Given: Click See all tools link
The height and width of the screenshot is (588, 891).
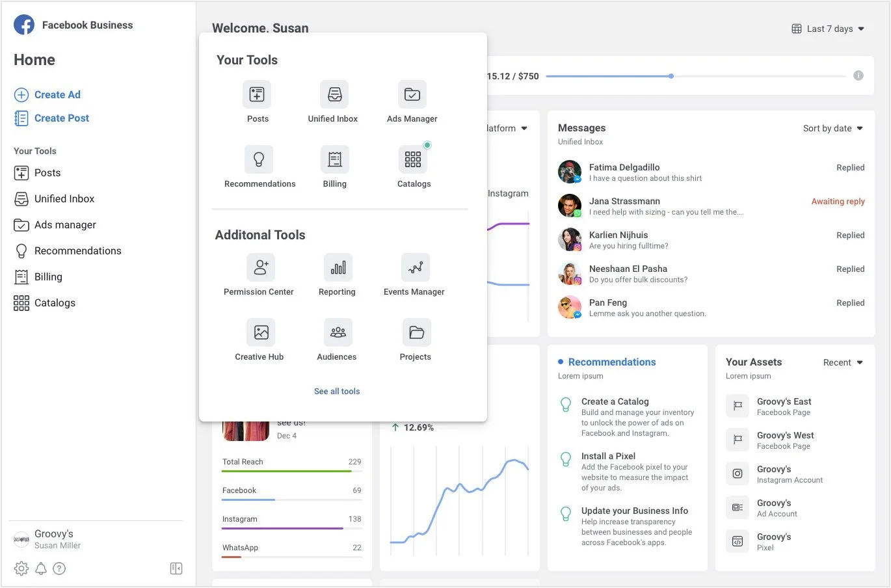Looking at the screenshot, I should 337,392.
